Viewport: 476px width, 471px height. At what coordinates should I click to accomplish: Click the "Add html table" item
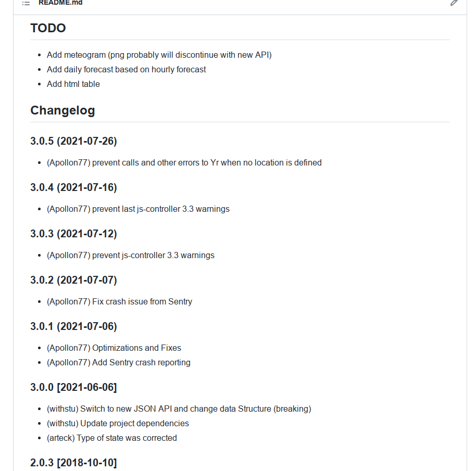click(x=73, y=84)
